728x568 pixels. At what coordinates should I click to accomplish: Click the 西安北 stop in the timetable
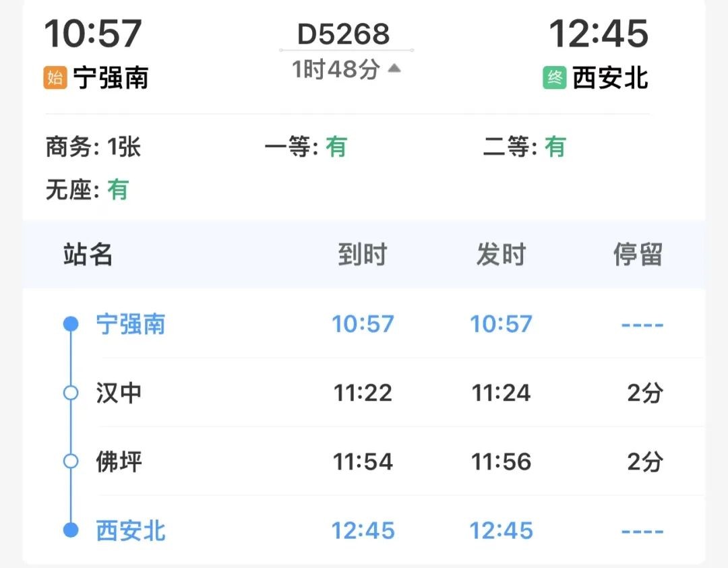pyautogui.click(x=131, y=530)
